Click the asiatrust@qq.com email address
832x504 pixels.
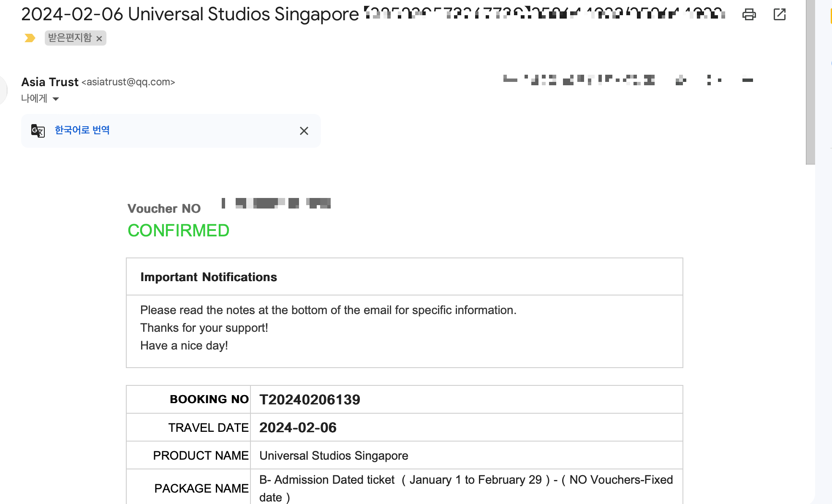click(x=128, y=82)
